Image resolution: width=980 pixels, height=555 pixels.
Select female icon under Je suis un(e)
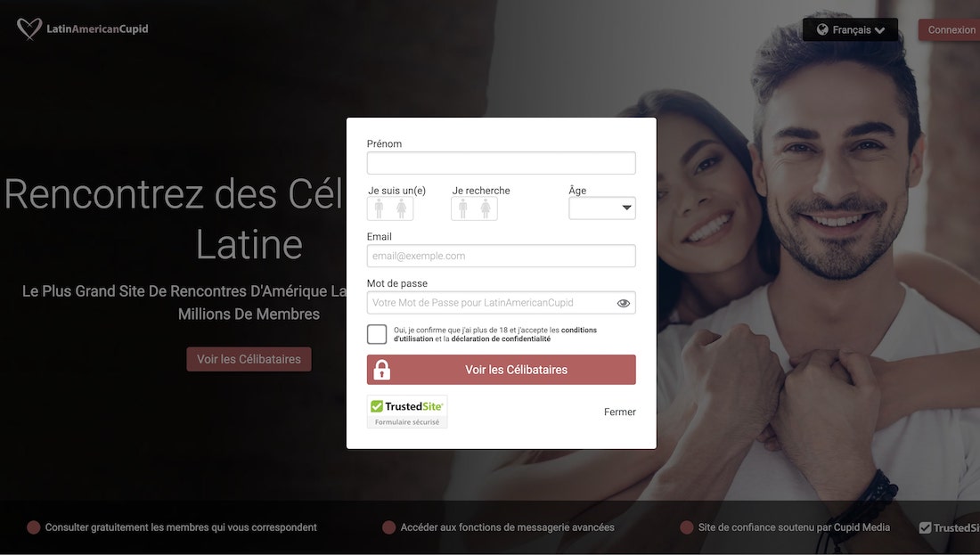[x=401, y=208]
